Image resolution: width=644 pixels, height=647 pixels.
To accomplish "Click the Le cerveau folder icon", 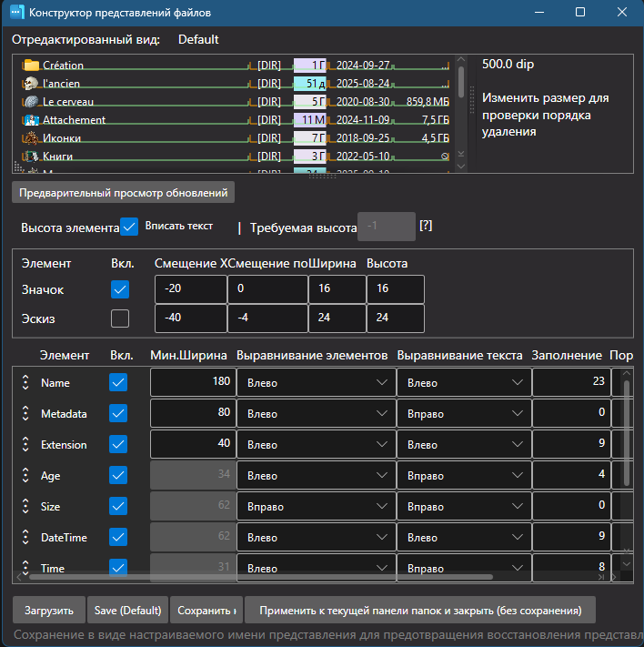I will (x=31, y=102).
